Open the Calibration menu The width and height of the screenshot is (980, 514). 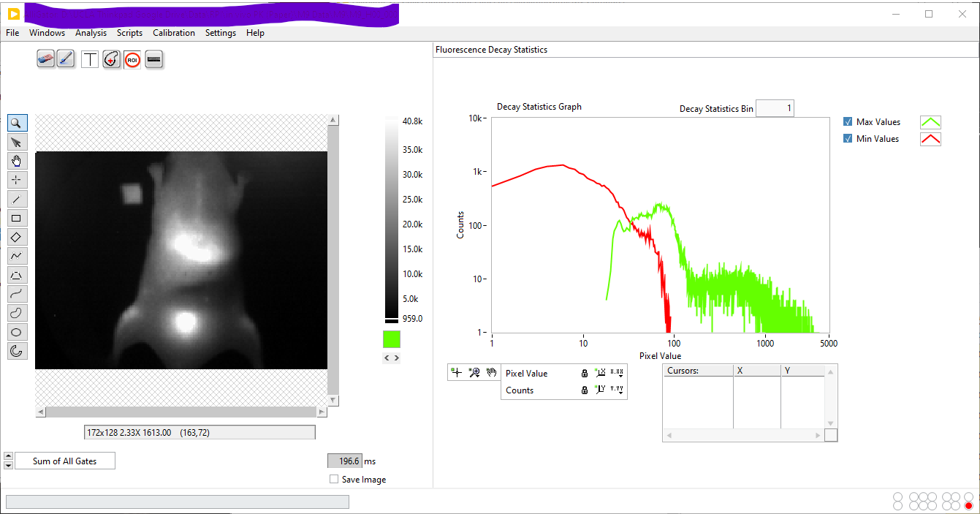click(174, 33)
